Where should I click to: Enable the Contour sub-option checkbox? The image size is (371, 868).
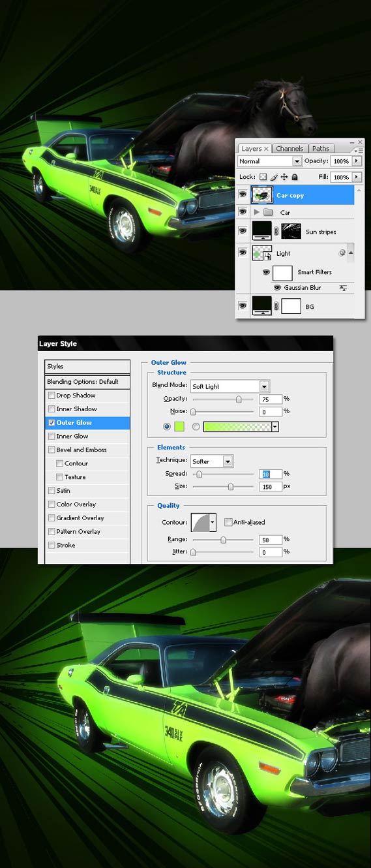(60, 464)
